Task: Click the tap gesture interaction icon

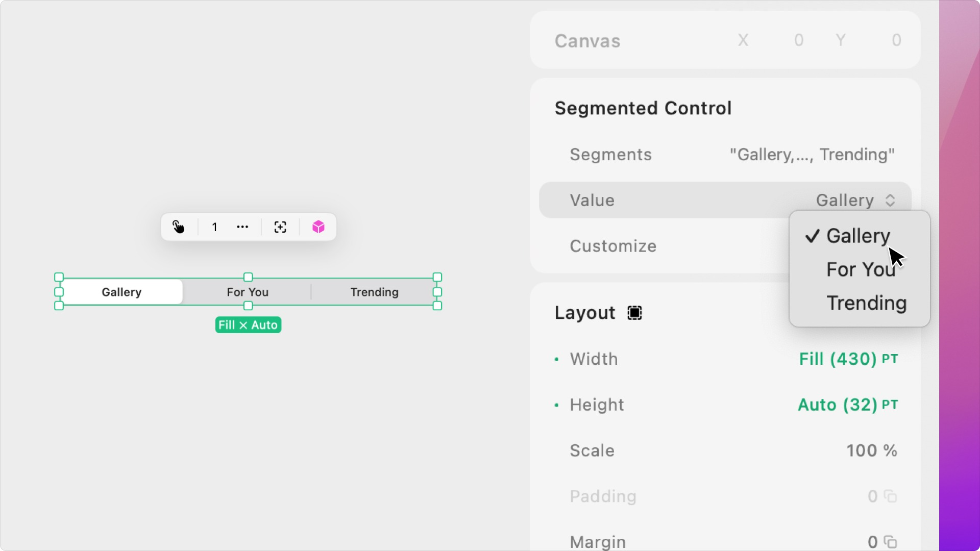Action: pos(178,227)
